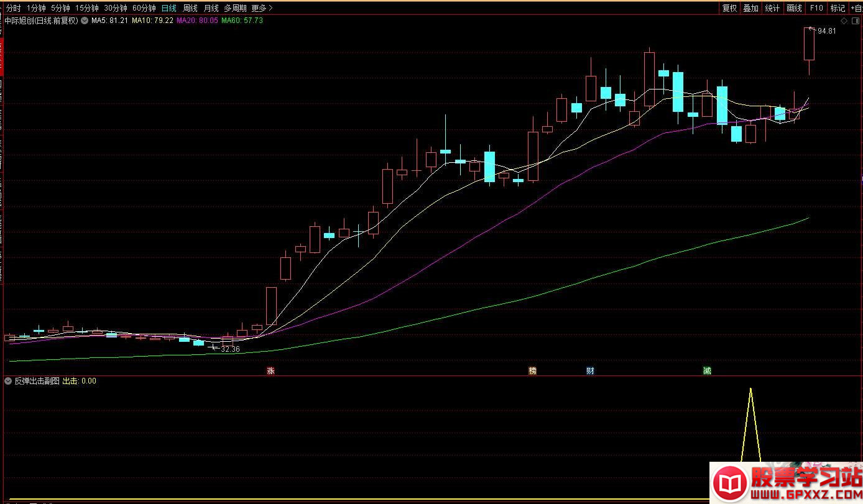
Task: Add stock to watchlist with +自 button
Action: (x=856, y=8)
